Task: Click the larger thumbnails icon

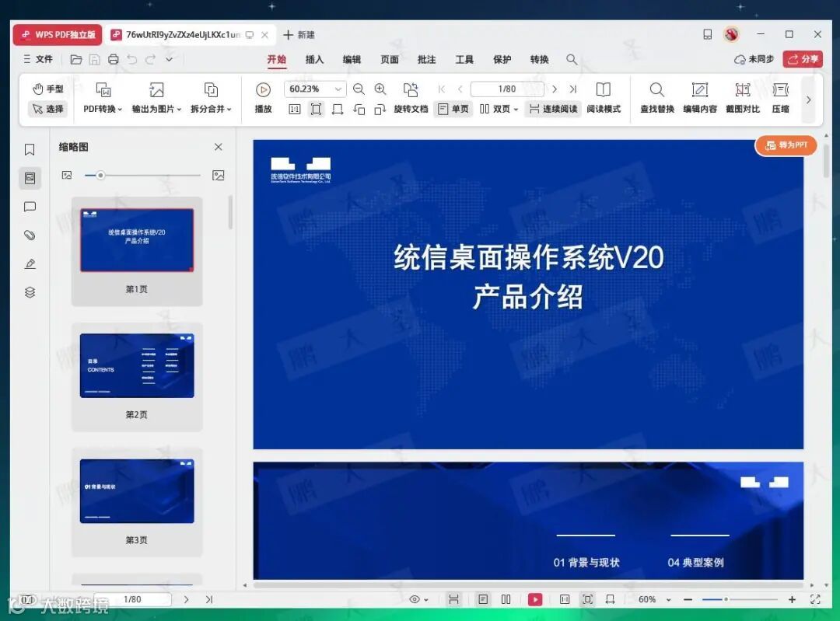Action: 218,175
